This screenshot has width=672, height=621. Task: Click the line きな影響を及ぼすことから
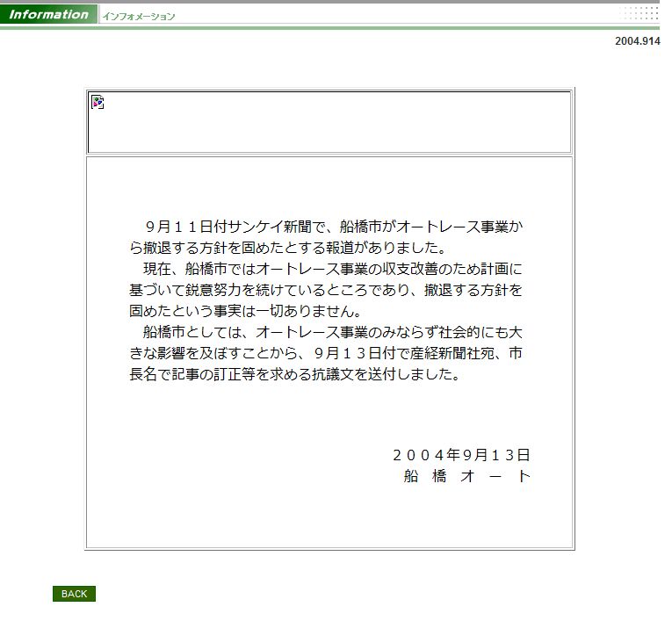pyautogui.click(x=326, y=353)
